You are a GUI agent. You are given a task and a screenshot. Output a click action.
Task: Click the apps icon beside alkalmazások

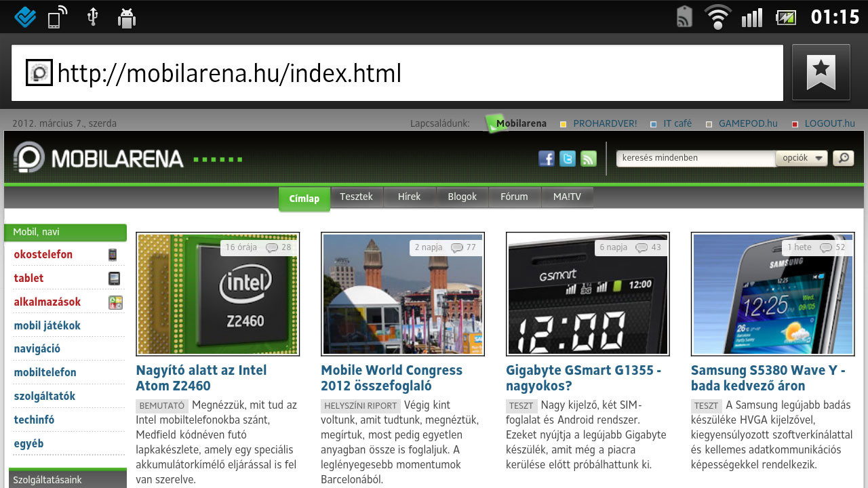click(x=116, y=303)
